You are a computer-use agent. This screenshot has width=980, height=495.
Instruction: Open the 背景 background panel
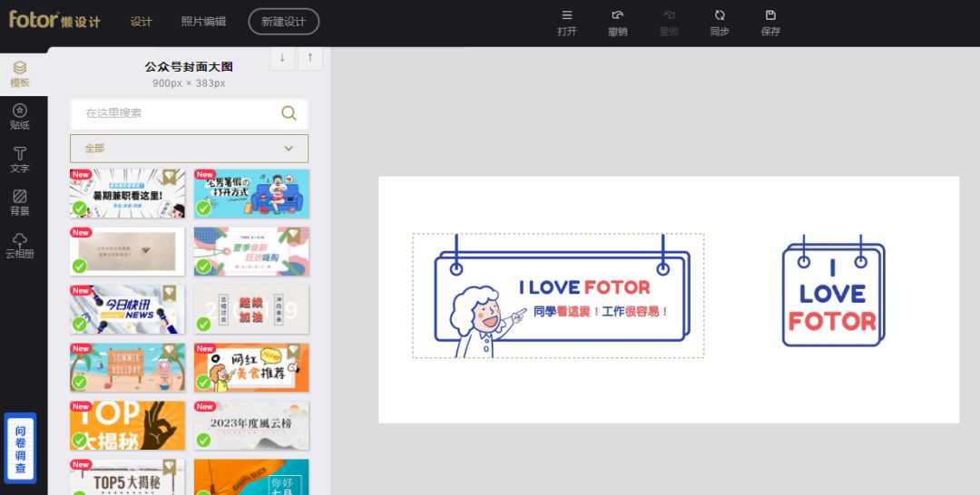[20, 202]
